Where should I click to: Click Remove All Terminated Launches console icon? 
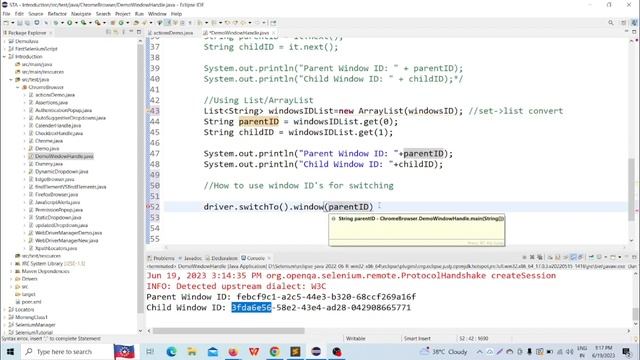[x=540, y=257]
